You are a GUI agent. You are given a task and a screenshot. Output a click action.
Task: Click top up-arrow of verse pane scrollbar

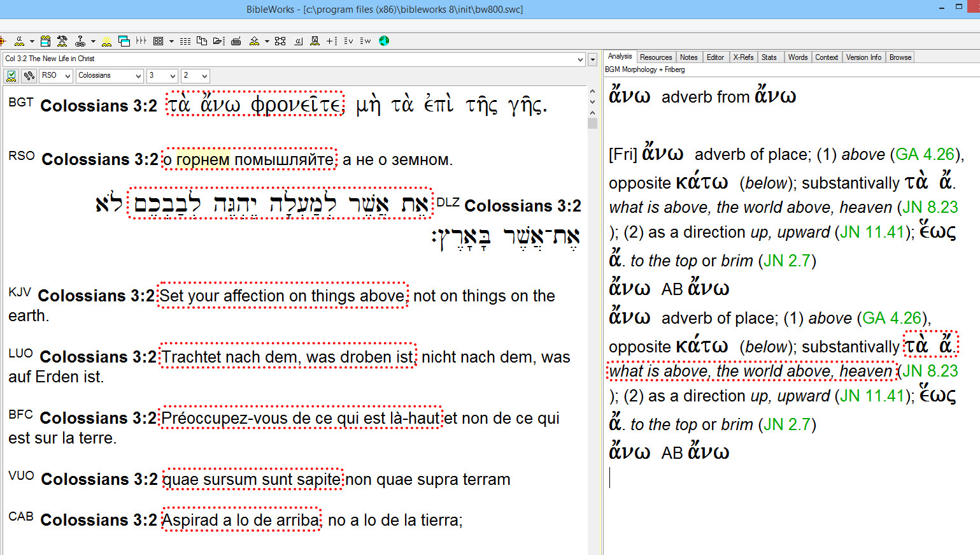pyautogui.click(x=592, y=92)
